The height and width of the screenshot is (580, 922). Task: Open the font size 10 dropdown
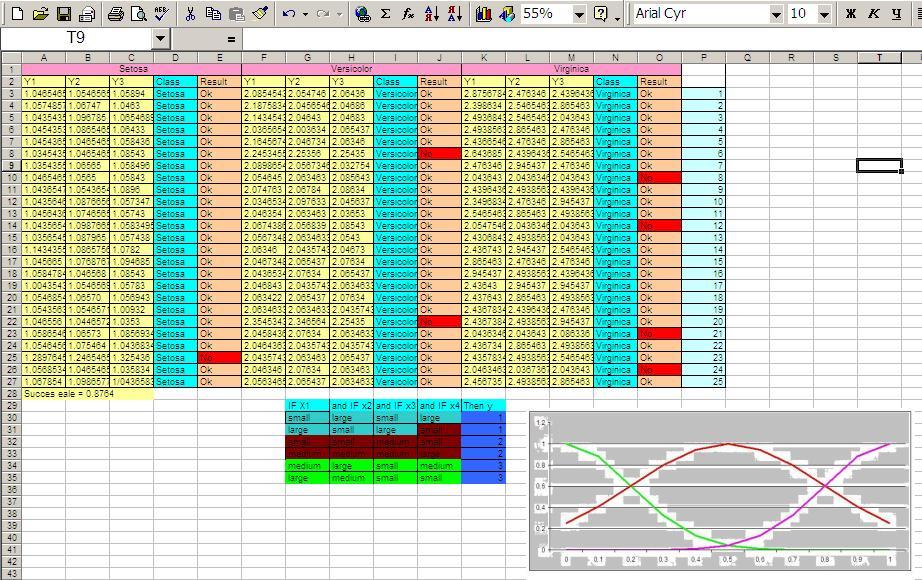(824, 14)
